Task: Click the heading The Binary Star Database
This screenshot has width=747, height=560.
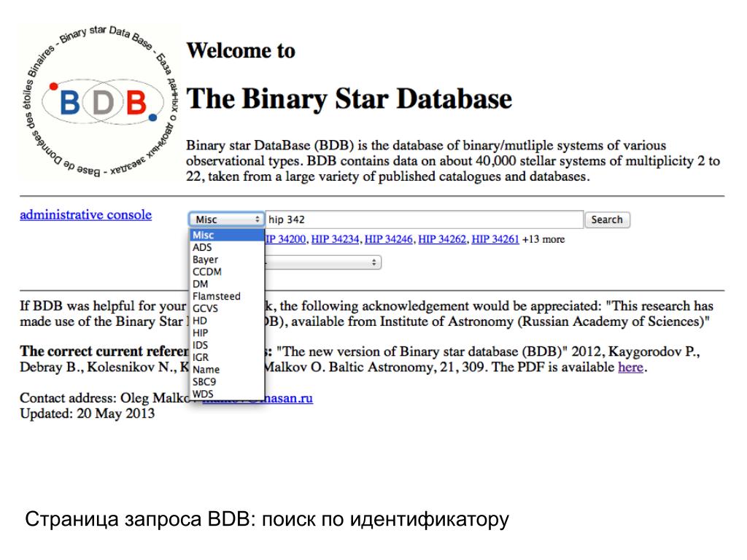Action: [349, 98]
